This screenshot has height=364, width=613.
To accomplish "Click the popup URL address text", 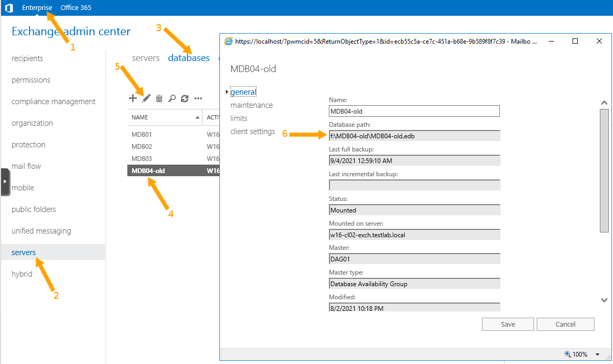I will pos(386,41).
